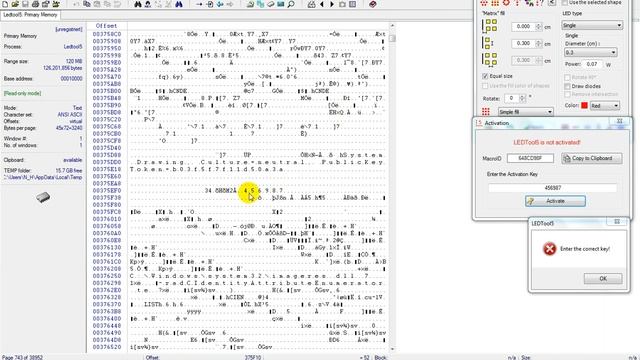The image size is (640, 360).
Task: Click offset row 00376520
Action: point(107,347)
